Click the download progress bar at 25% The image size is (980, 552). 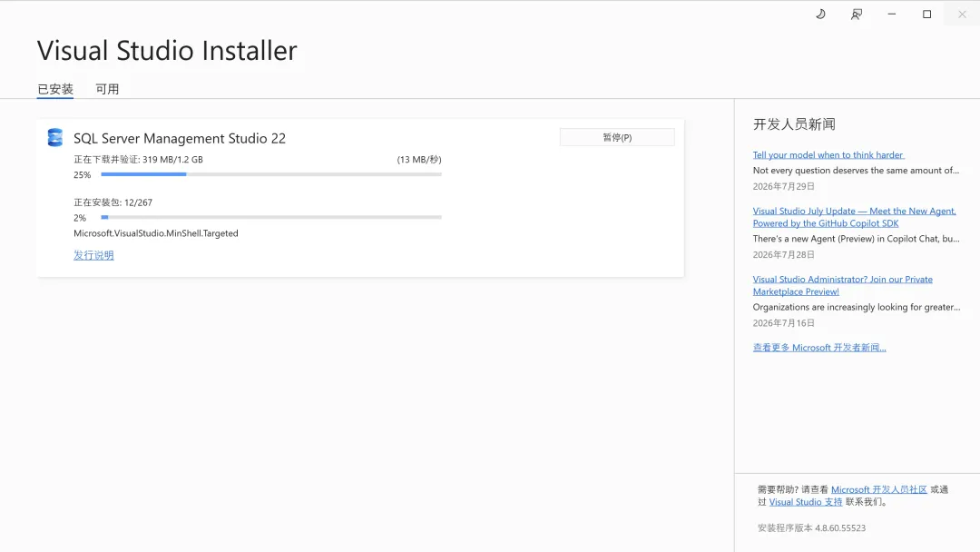pos(271,174)
